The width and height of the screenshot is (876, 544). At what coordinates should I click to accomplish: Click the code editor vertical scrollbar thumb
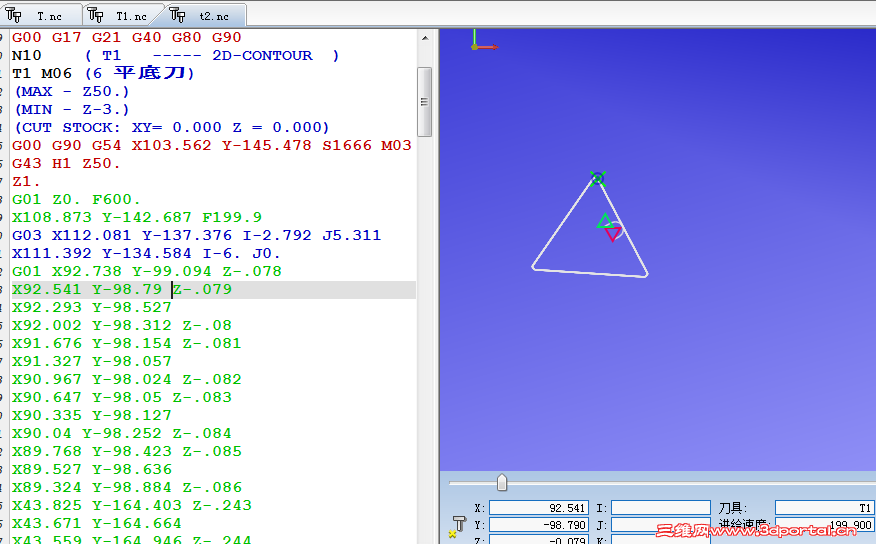[x=425, y=102]
